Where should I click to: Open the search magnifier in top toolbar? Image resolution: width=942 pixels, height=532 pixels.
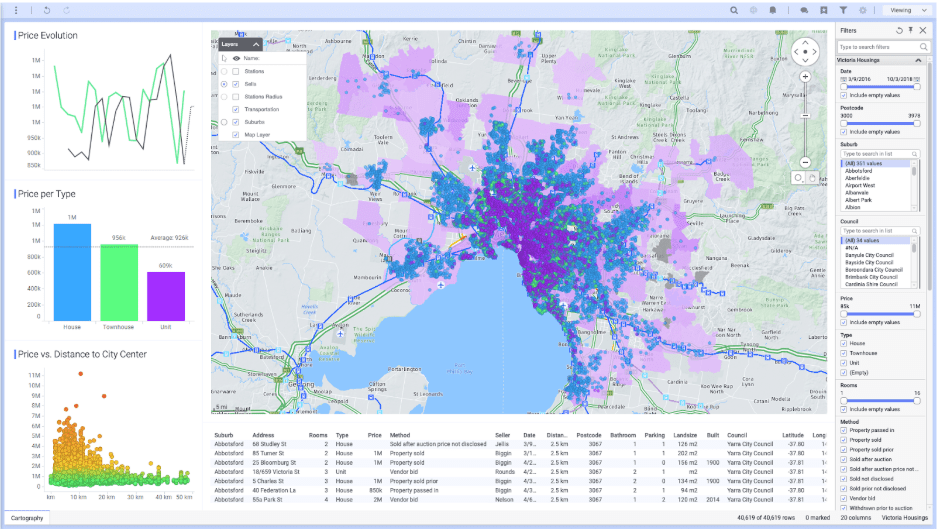click(734, 10)
